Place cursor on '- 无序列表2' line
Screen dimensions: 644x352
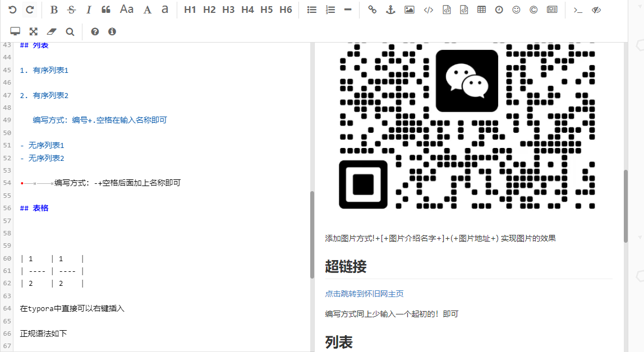(x=42, y=158)
